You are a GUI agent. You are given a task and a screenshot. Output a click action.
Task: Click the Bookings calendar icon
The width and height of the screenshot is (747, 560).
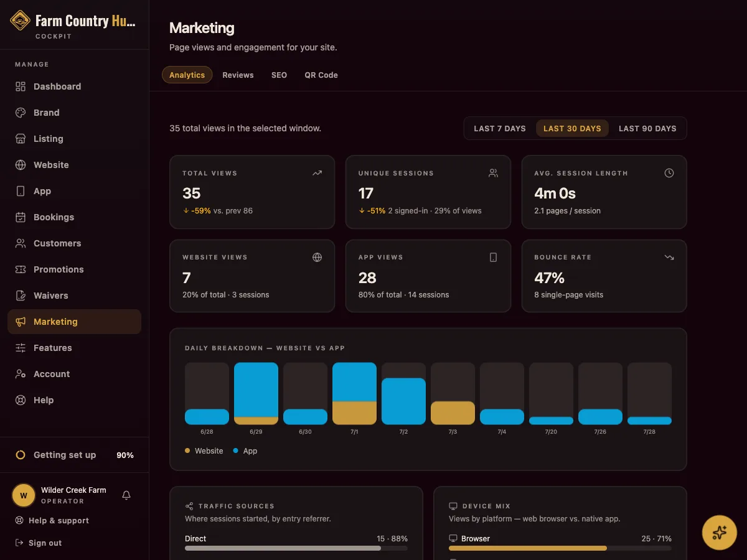21,217
